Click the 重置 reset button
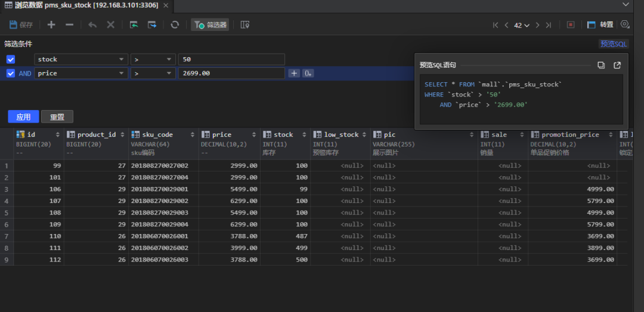The height and width of the screenshot is (312, 644). click(x=57, y=117)
